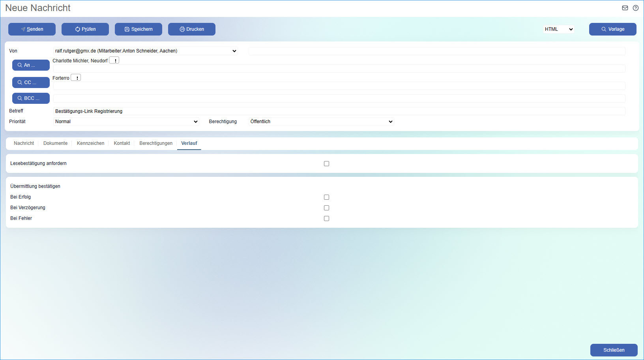Viewport: 644px width, 360px height.
Task: Enable Lesebestätigung anfordern checkbox
Action: tap(326, 164)
